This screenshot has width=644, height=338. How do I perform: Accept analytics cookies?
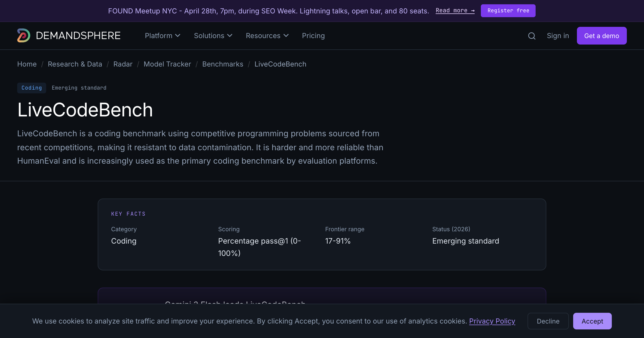592,321
